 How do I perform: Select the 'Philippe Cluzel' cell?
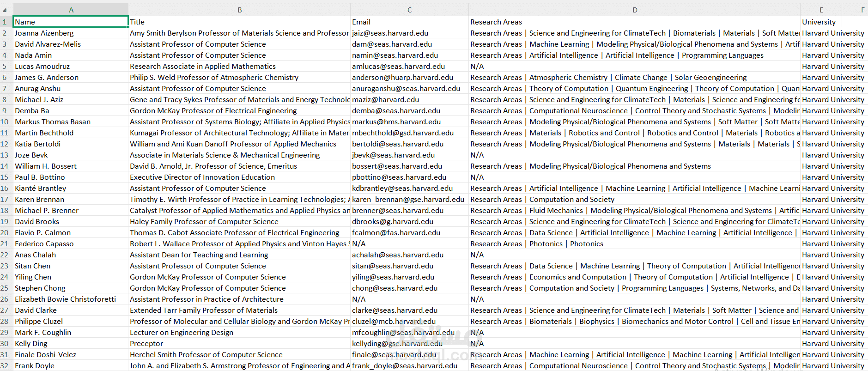[x=71, y=321]
